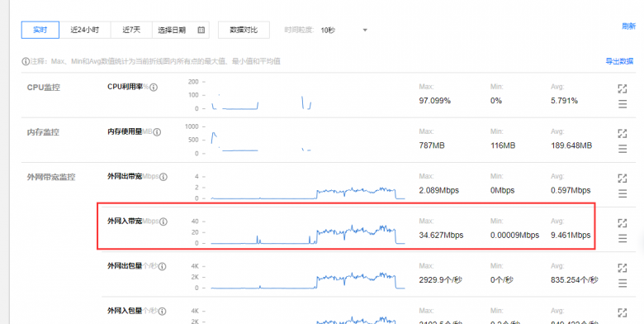644x324 pixels.
Task: Click the 内存监控 section label
Action: (x=43, y=132)
